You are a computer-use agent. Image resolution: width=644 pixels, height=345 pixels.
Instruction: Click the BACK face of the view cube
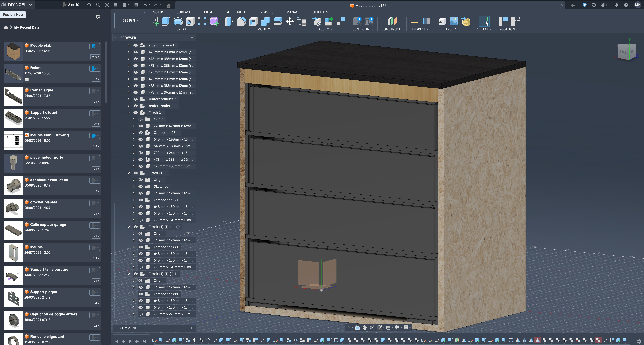tap(623, 52)
